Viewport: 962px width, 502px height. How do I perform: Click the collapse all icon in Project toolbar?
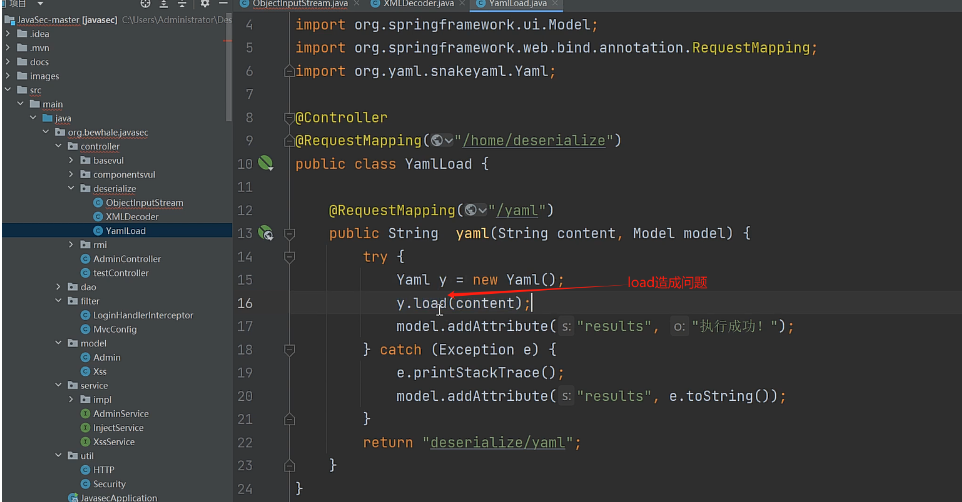pyautogui.click(x=181, y=5)
